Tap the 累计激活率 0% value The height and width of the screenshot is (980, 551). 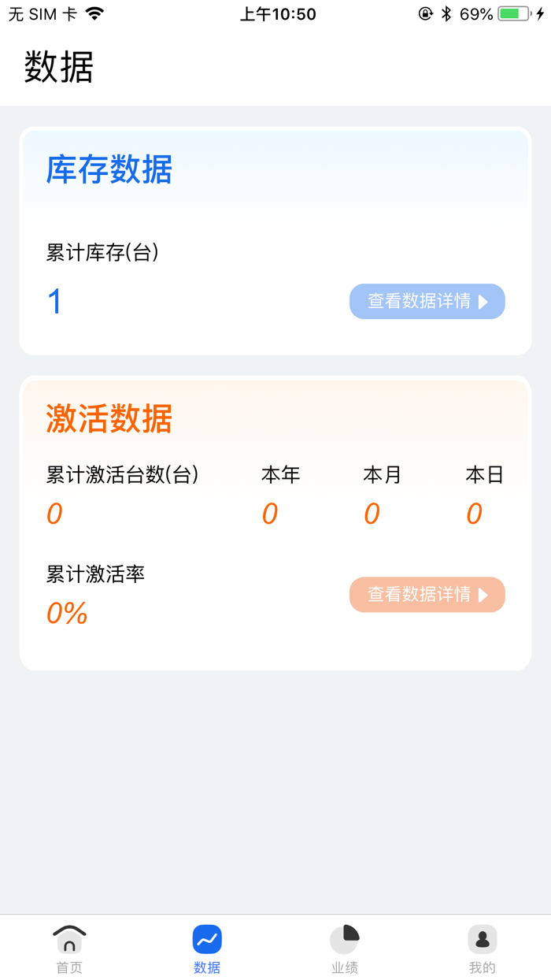click(67, 614)
